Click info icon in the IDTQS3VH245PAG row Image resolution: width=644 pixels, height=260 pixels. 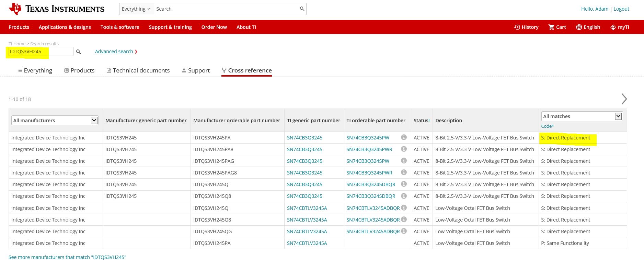pyautogui.click(x=404, y=161)
